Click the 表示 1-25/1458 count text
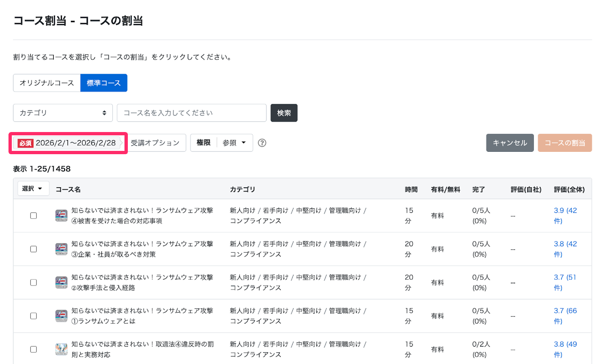Viewport: 608px width, 364px height. tap(42, 168)
